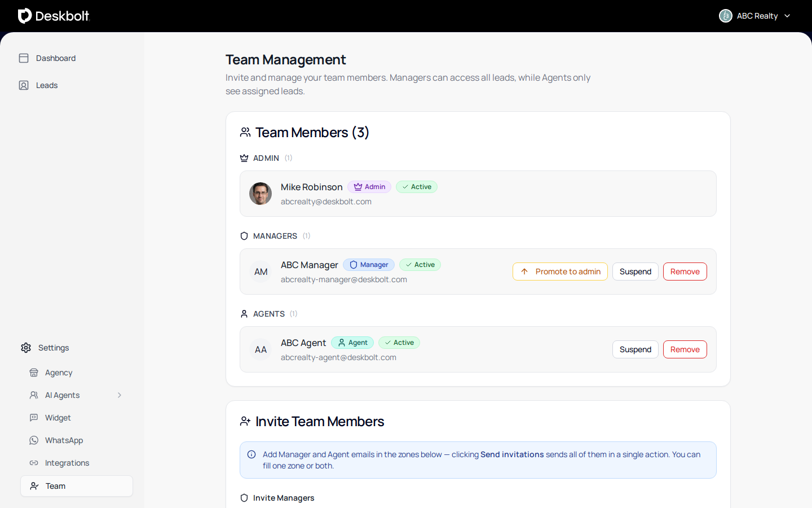Image resolution: width=812 pixels, height=508 pixels.
Task: Click Mike Robinson's profile photo
Action: [x=261, y=194]
